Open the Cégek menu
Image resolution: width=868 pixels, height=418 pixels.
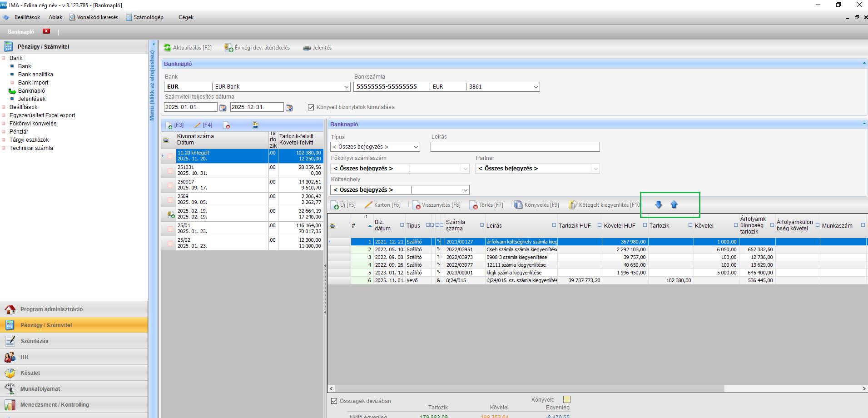186,17
